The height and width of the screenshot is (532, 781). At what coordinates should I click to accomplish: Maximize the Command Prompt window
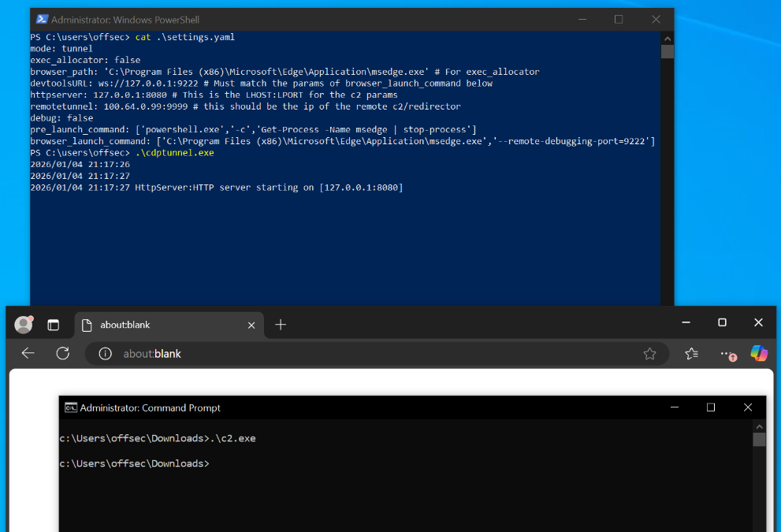click(x=711, y=407)
